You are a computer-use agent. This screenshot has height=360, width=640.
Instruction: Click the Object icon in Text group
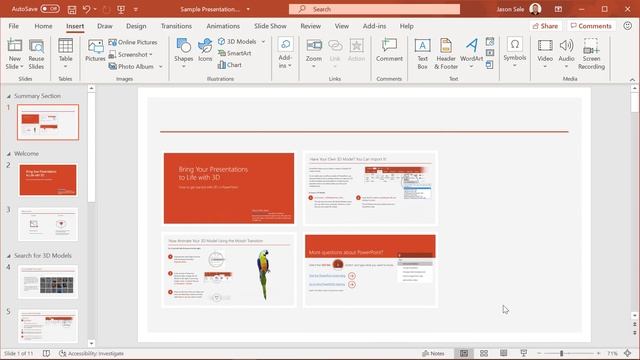[x=490, y=65]
